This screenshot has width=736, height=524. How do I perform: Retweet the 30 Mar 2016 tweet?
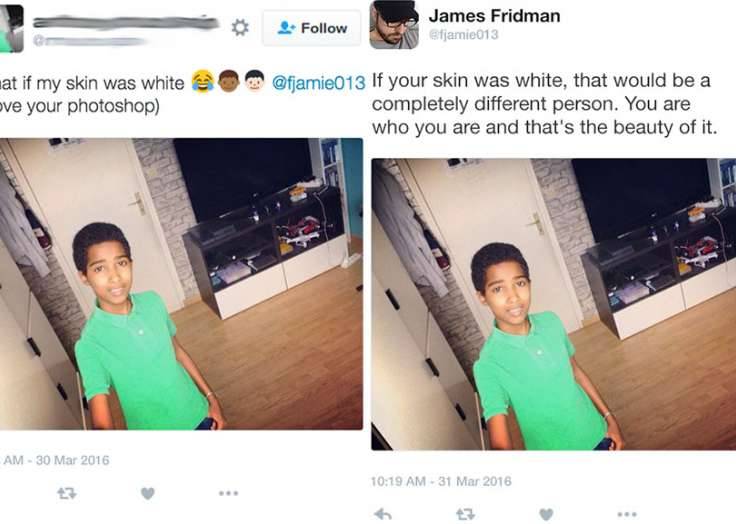[x=67, y=493]
